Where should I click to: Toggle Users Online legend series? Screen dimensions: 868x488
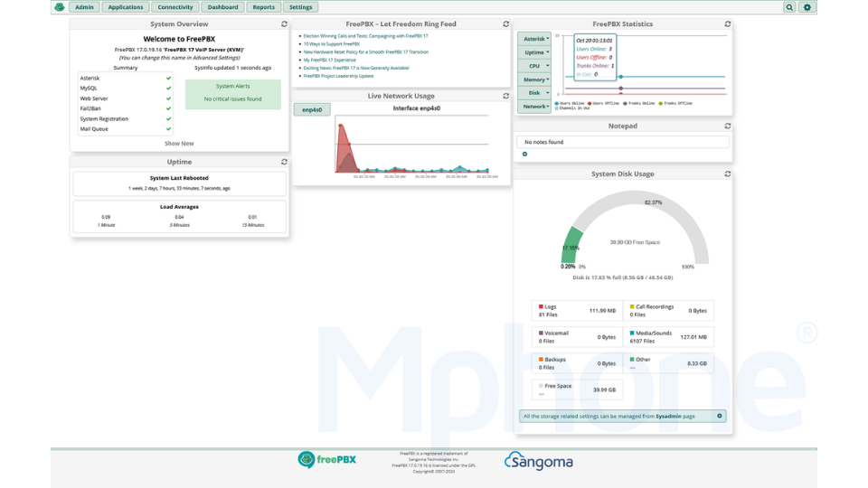[x=571, y=103]
